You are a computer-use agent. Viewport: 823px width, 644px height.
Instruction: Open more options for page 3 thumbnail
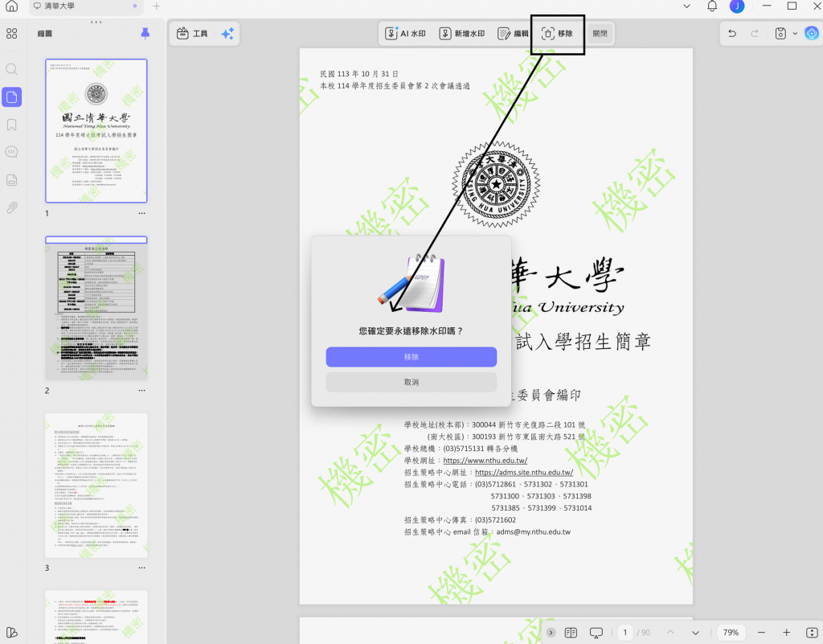click(141, 568)
